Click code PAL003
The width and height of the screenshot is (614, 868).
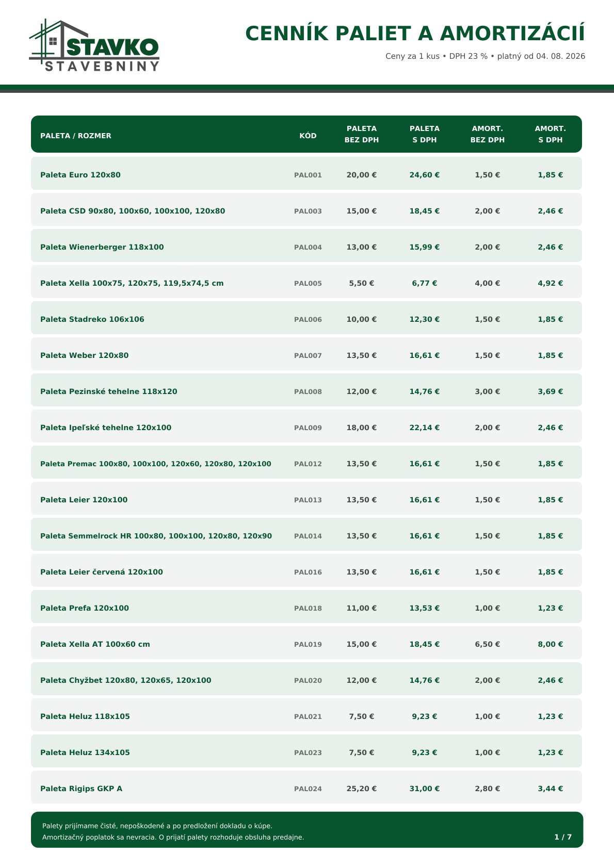[308, 211]
